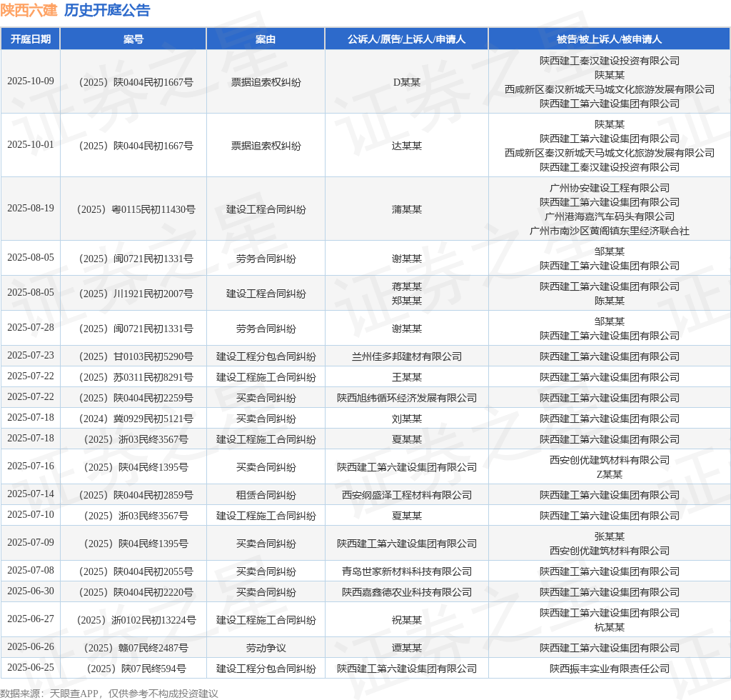
Task: Click plaintiff 王某某
Action: pos(406,377)
